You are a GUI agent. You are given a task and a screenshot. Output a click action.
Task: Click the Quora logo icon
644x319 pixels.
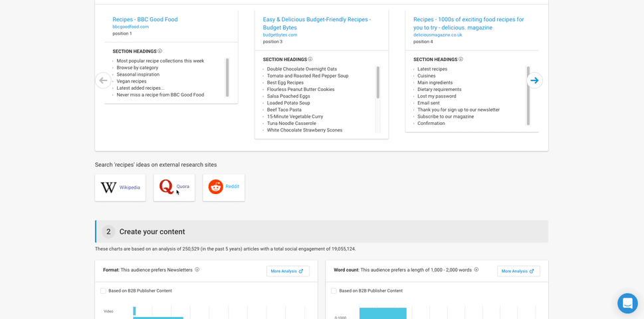coord(166,187)
